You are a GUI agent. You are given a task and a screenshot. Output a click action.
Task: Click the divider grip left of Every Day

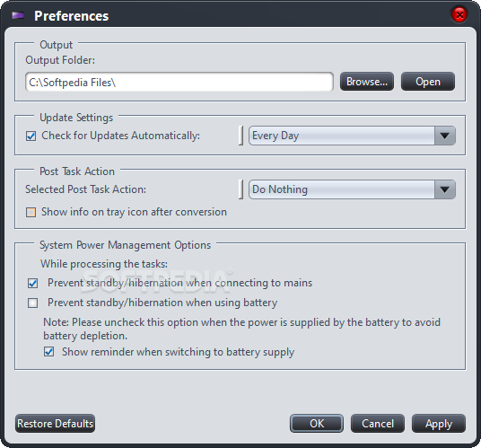(x=240, y=136)
